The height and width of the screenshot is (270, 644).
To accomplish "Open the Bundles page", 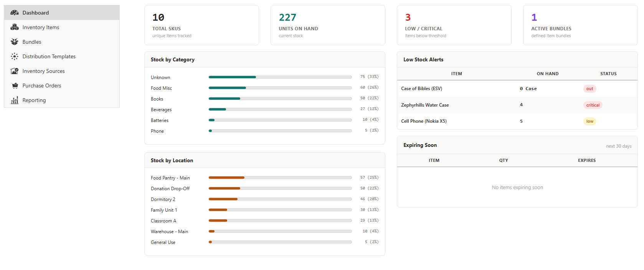I will [62, 42].
